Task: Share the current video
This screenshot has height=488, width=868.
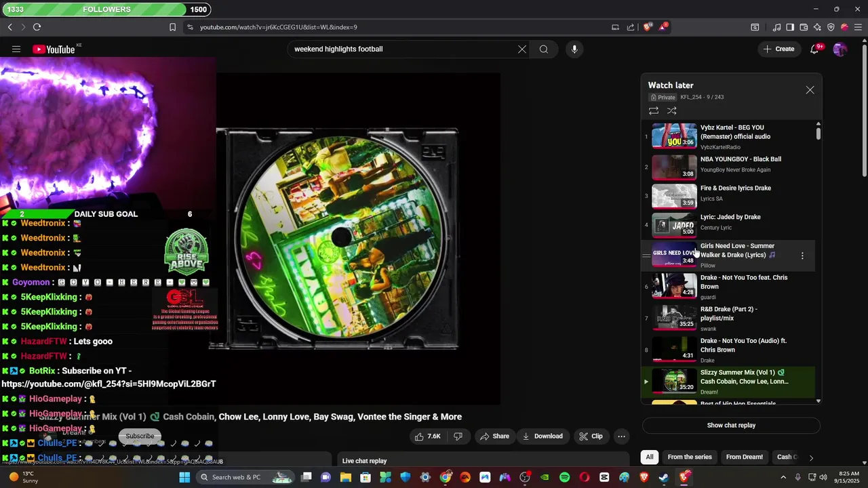Action: tap(494, 436)
